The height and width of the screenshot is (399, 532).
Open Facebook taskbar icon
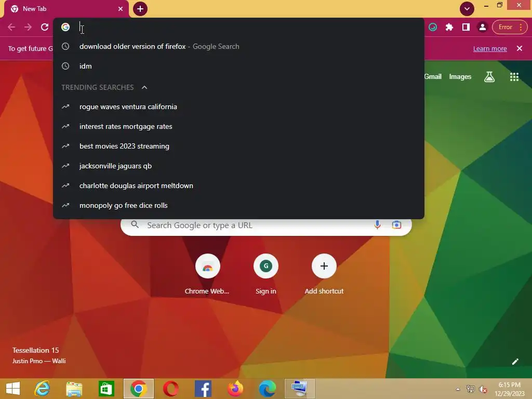tap(203, 389)
